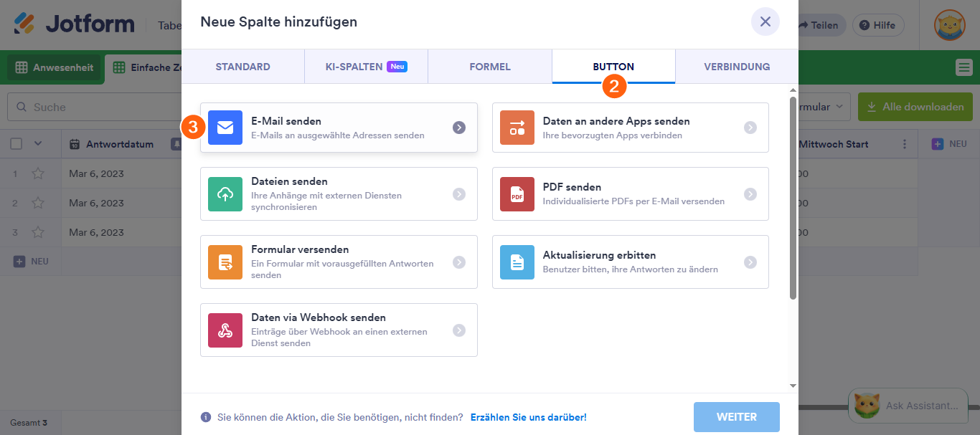This screenshot has width=980, height=435.
Task: Click the WEITER button
Action: [x=737, y=417]
